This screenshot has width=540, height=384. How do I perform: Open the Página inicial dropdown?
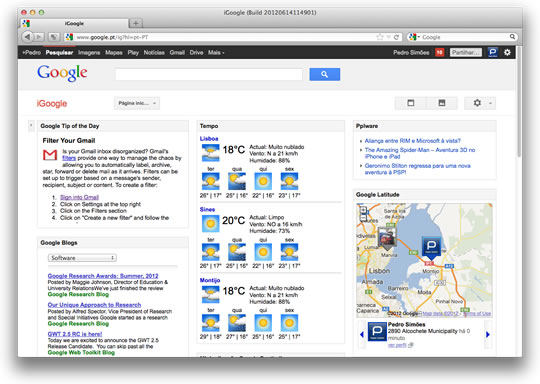pyautogui.click(x=137, y=103)
